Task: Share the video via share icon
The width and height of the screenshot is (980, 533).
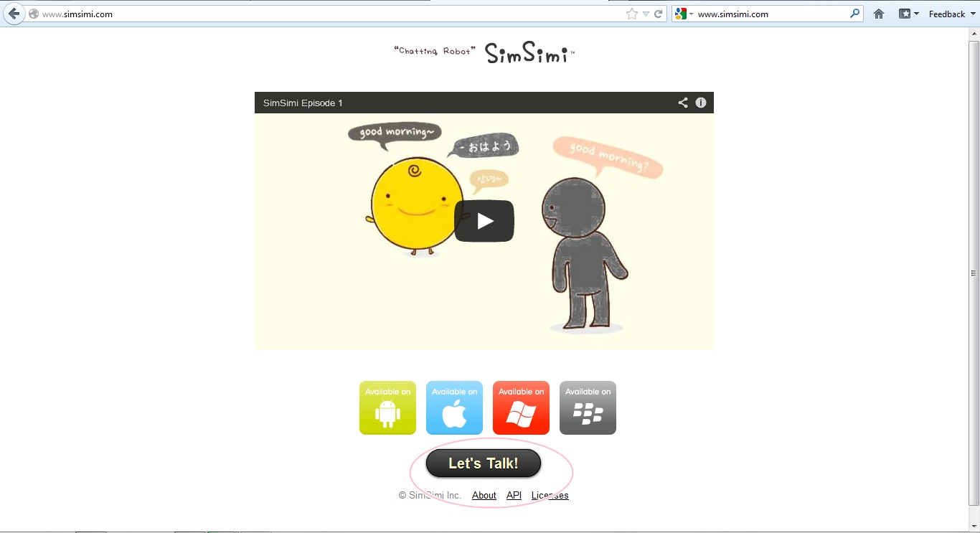Action: click(683, 103)
